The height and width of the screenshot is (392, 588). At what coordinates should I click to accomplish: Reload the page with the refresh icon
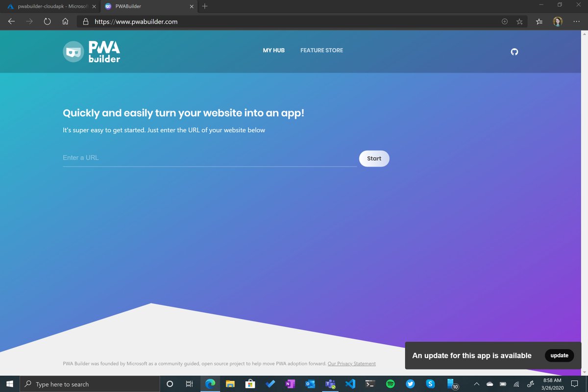(x=48, y=22)
